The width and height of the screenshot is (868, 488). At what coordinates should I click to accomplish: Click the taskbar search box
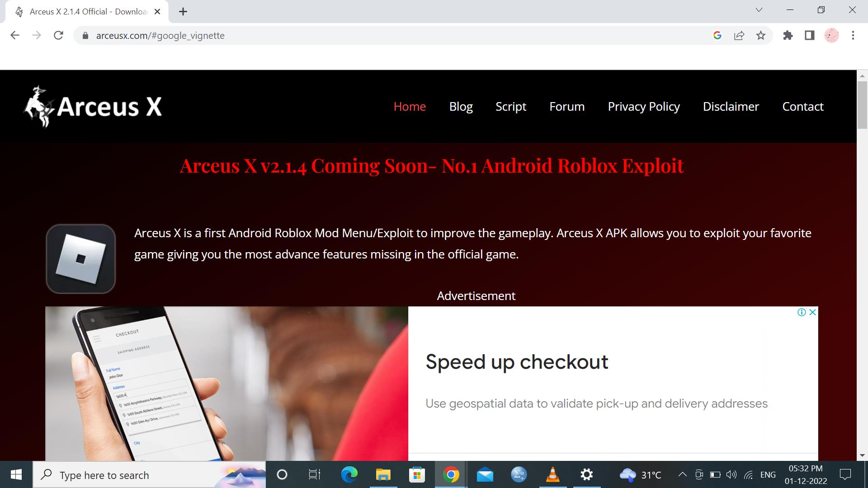pyautogui.click(x=149, y=475)
